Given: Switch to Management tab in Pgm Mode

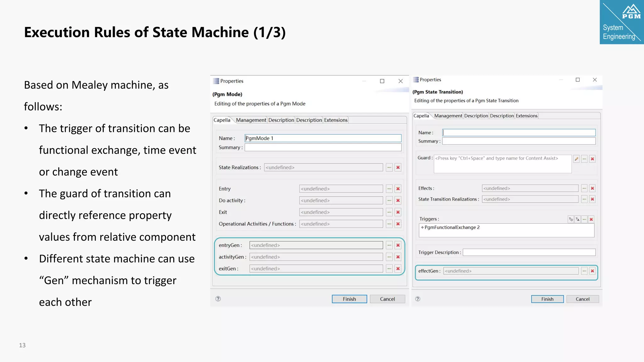Looking at the screenshot, I should coord(251,120).
